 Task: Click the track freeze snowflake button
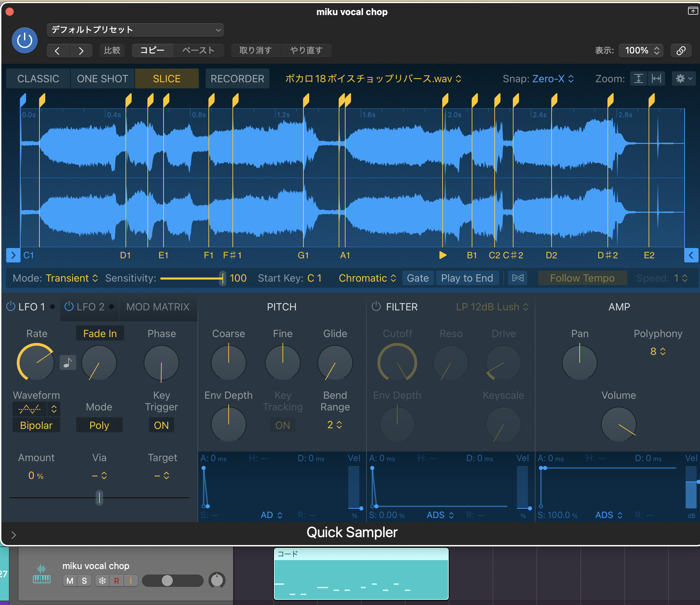tap(102, 581)
